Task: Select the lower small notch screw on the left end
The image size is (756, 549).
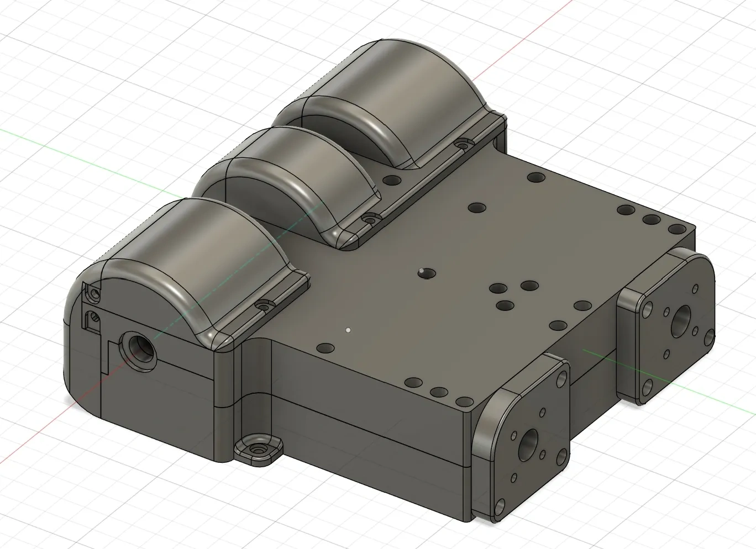Action: [95, 318]
